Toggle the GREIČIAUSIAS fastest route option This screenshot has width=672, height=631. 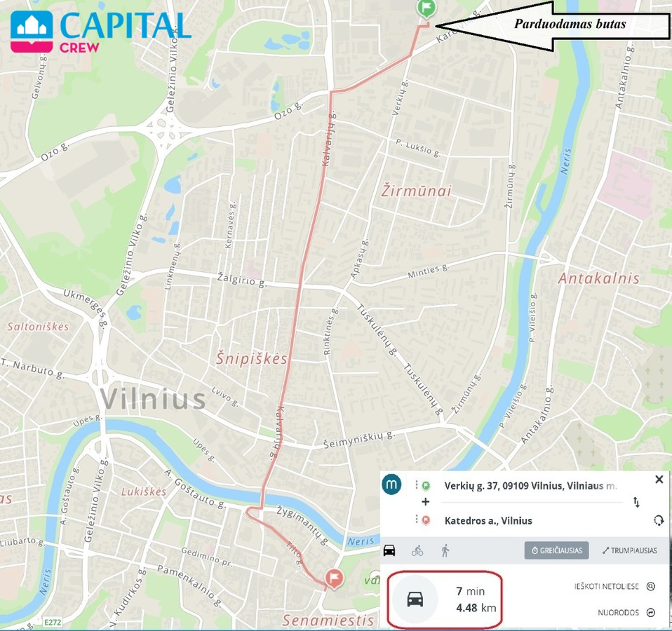click(556, 550)
